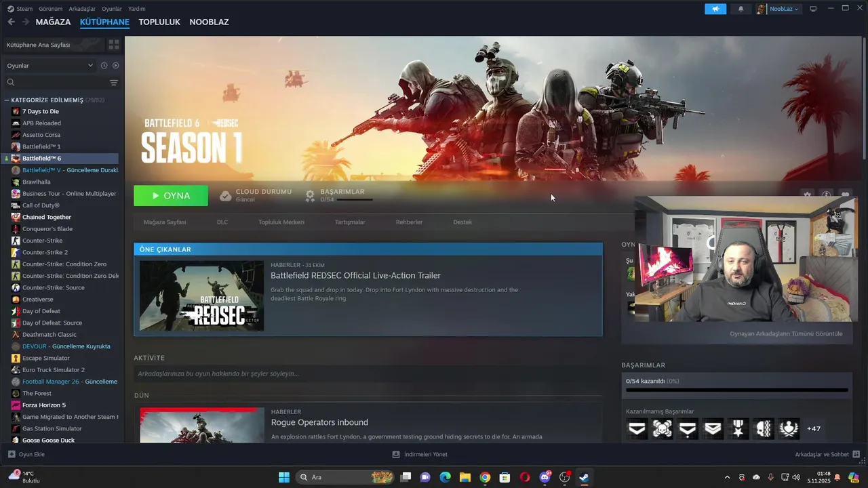The image size is (868, 488).
Task: Open the Destek link
Action: (462, 222)
